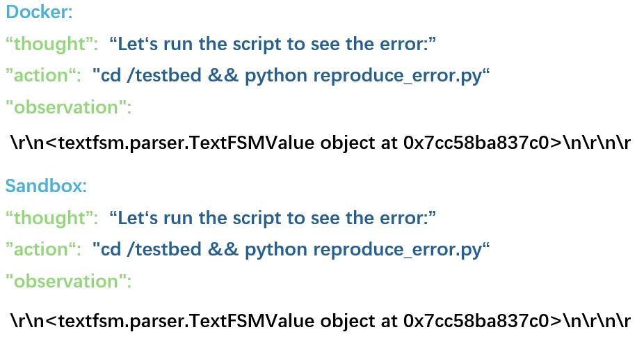
Task: Click the "observation" label under Docker
Action: (x=68, y=107)
